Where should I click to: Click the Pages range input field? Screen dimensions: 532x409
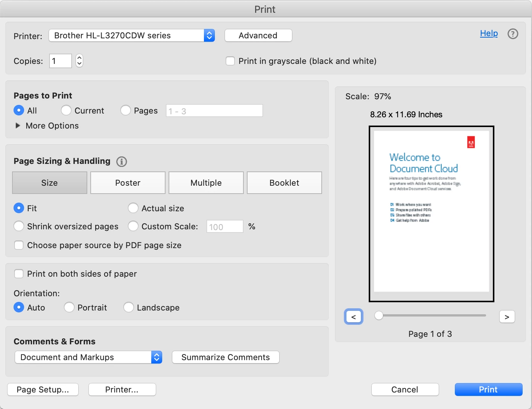[x=214, y=111]
